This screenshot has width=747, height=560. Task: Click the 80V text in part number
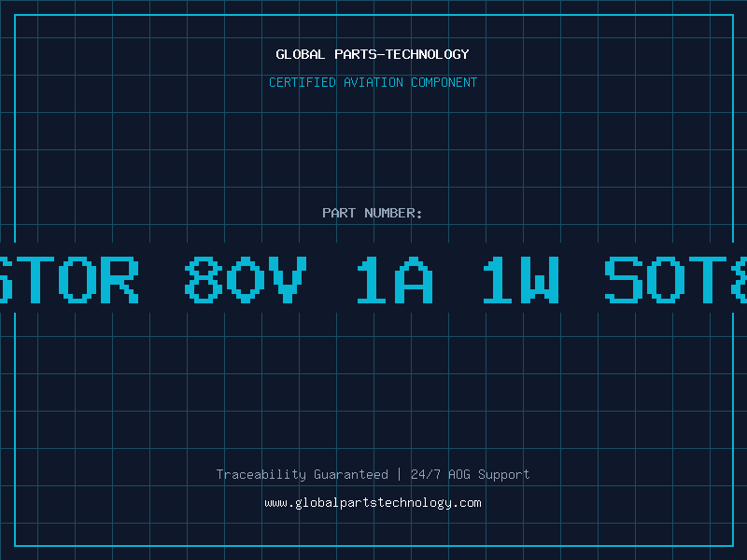coord(246,279)
